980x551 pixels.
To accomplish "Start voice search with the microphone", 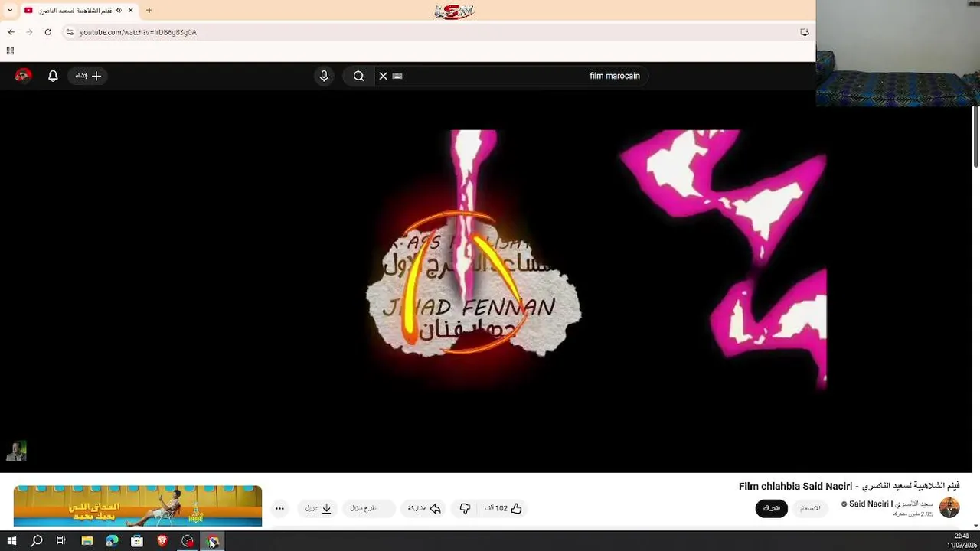I will coord(324,76).
